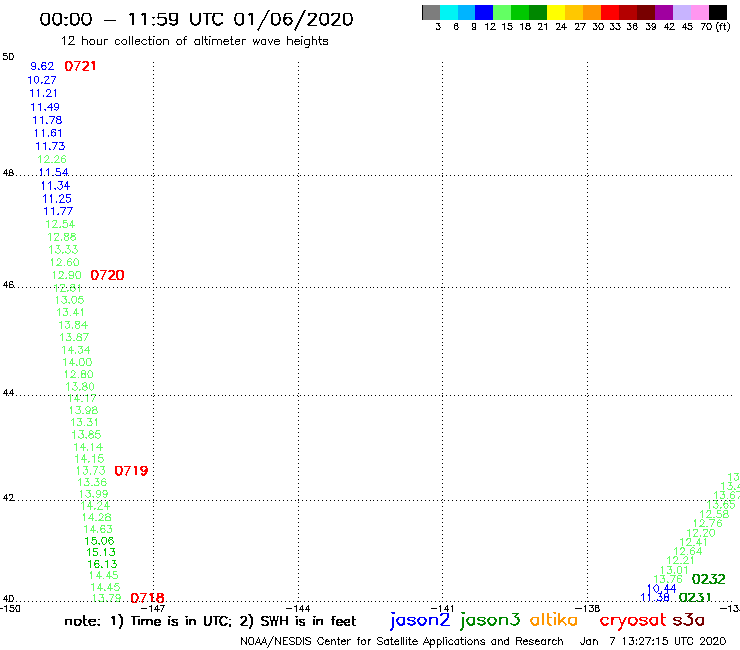Select the pink legend swatch
The height and width of the screenshot is (650, 740).
point(699,12)
